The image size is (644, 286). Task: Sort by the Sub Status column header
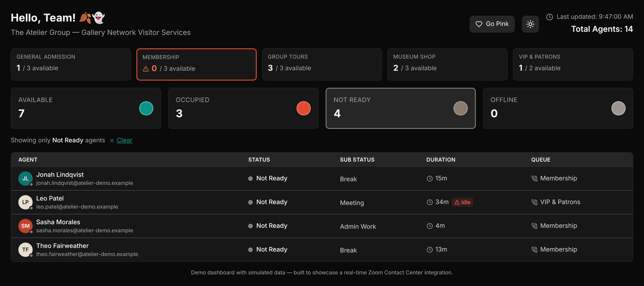[x=357, y=160]
